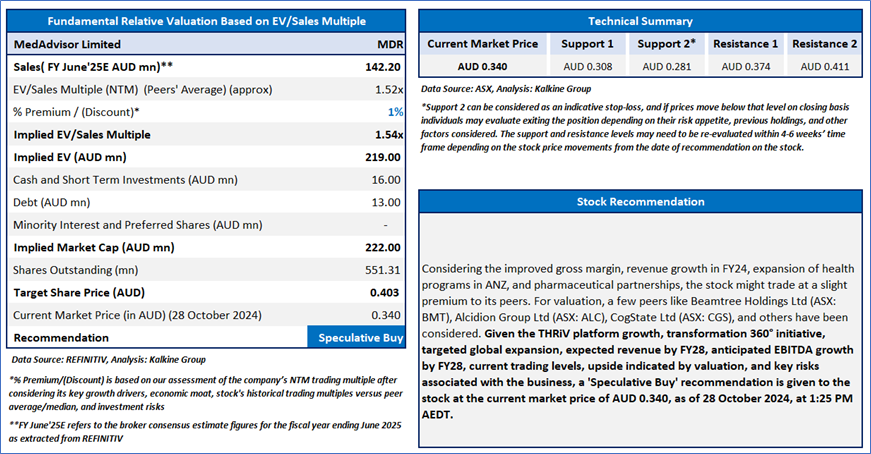Viewport: 871px width, 454px height.
Task: Click the 'MDR' ticker cell
Action: (390, 44)
